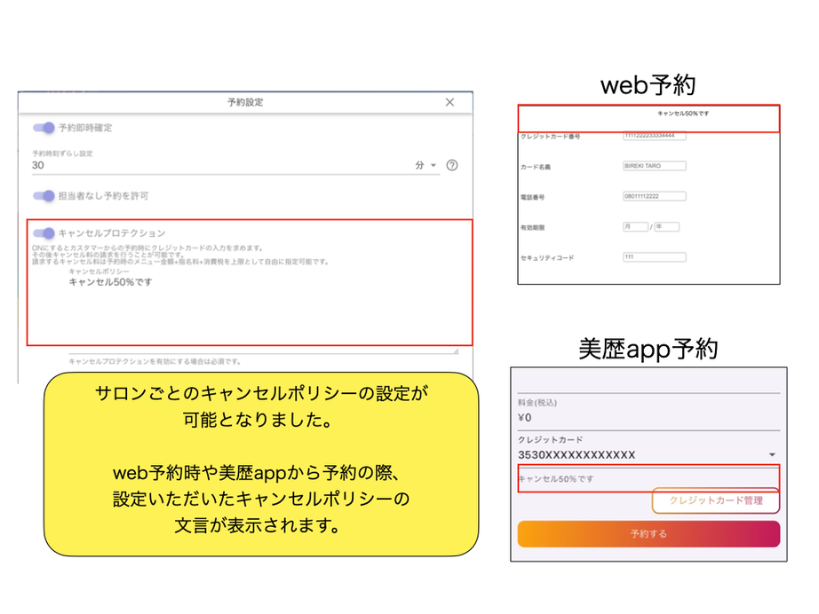Viewport: 819px width, 614px height.
Task: Click the クレジットカード番号 field in web予約
Action: (x=654, y=136)
